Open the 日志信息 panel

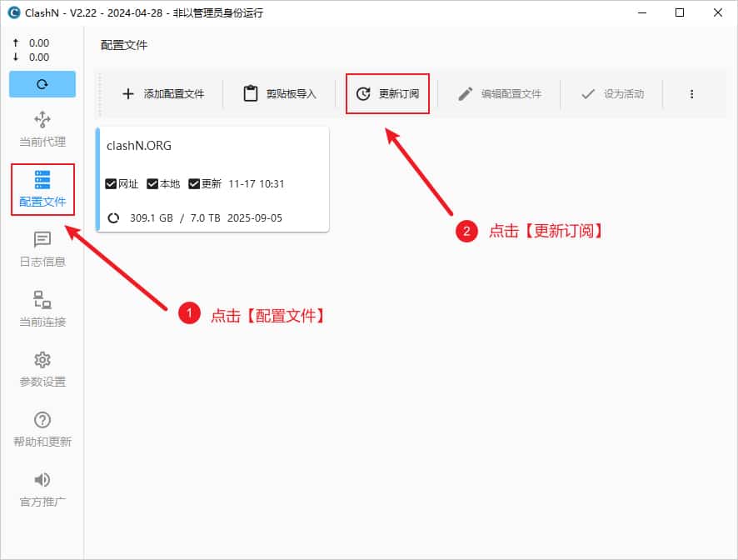[x=42, y=247]
